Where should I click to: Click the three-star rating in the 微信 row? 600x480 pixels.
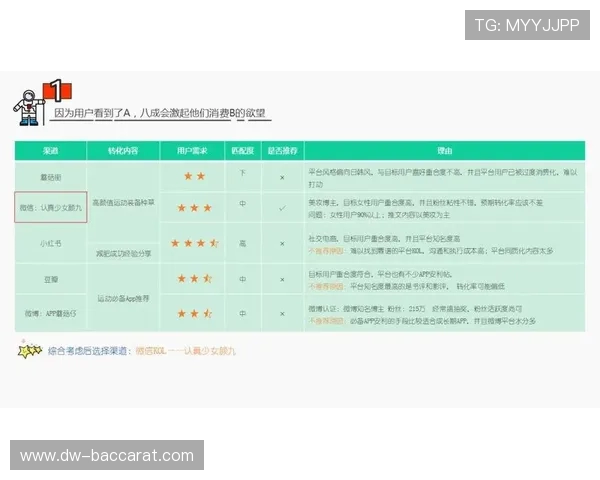pyautogui.click(x=194, y=208)
